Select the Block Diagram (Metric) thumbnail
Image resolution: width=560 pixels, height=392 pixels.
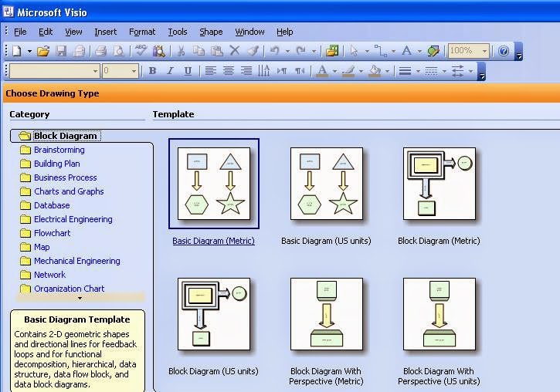tap(439, 184)
